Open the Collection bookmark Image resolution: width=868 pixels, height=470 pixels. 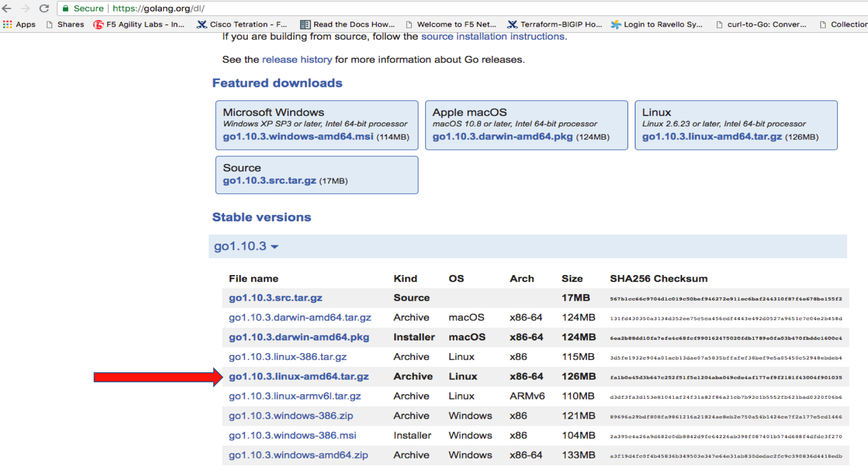point(843,25)
